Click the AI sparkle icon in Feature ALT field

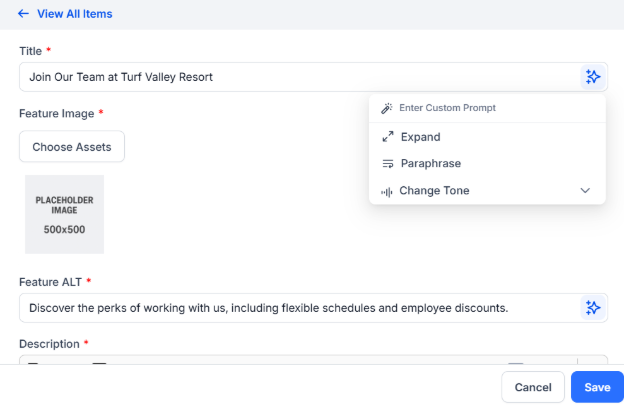click(x=593, y=308)
